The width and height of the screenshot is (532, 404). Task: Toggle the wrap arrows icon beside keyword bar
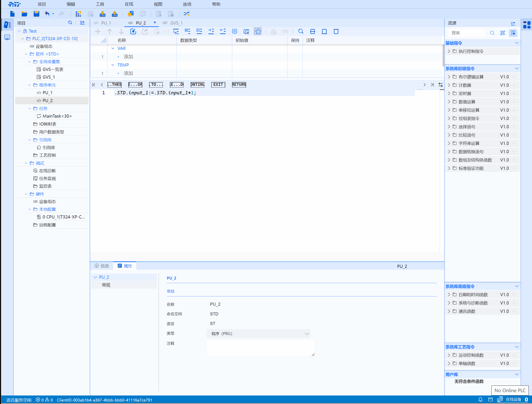tap(440, 85)
